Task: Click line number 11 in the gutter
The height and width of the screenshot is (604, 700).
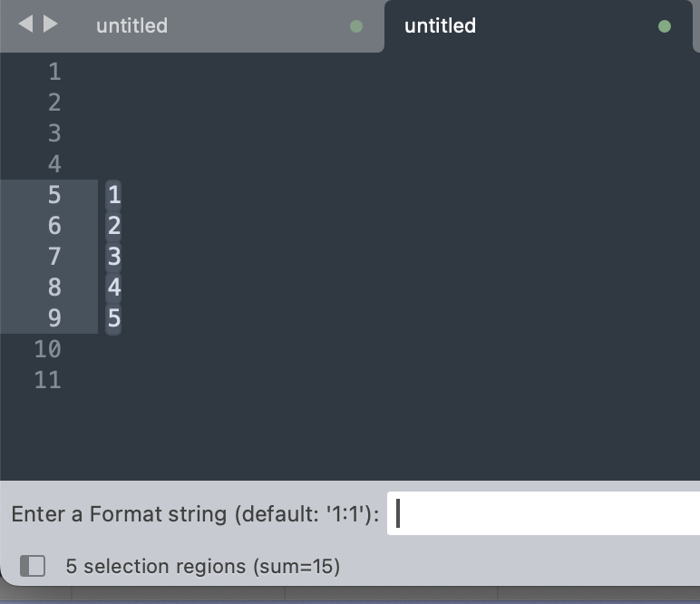Action: (x=48, y=380)
